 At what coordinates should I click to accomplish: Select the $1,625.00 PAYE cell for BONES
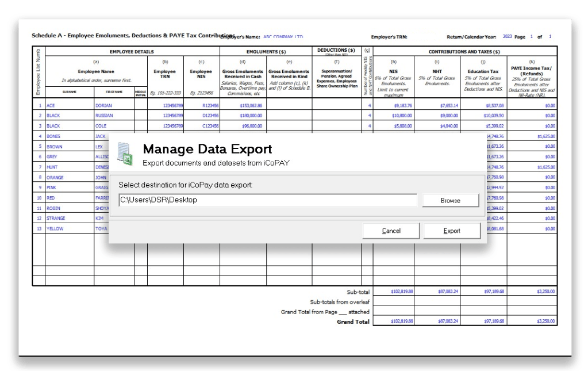click(532, 136)
